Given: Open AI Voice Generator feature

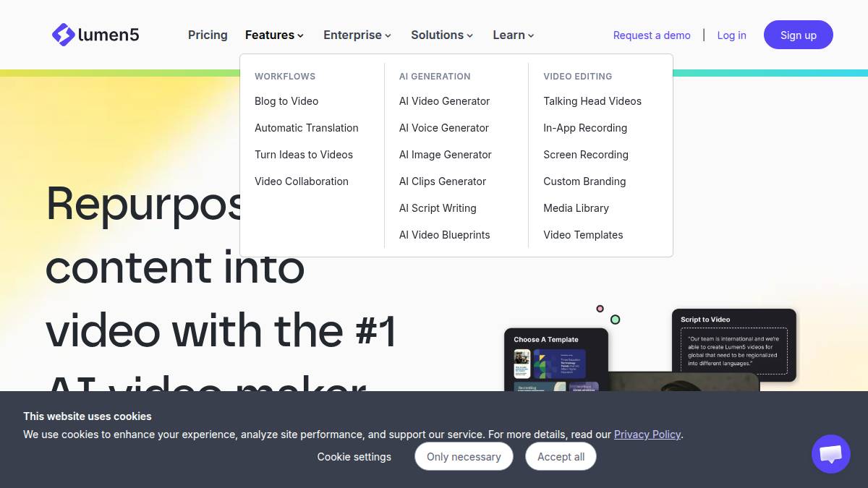Looking at the screenshot, I should coord(444,128).
